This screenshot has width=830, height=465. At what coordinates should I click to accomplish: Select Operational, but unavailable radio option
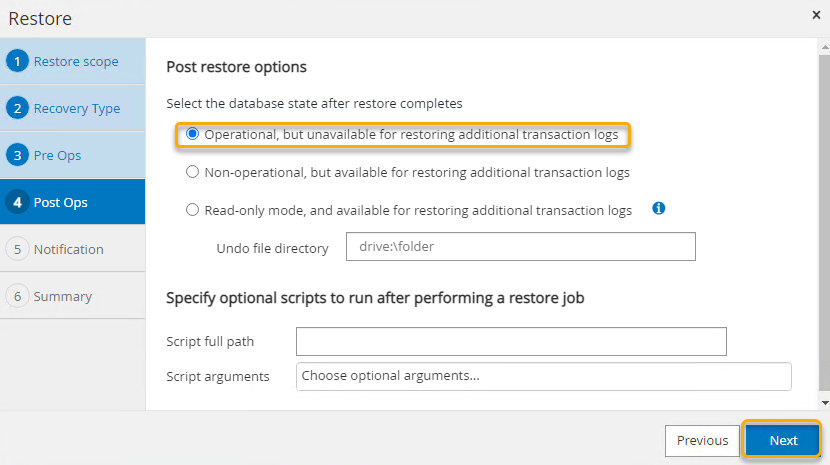tap(193, 134)
